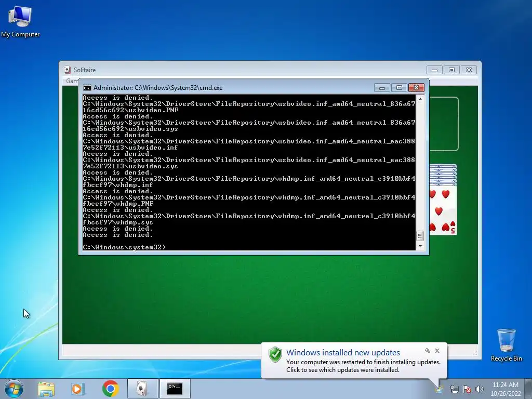Dismiss the Windows updates notification balloon

pyautogui.click(x=437, y=351)
